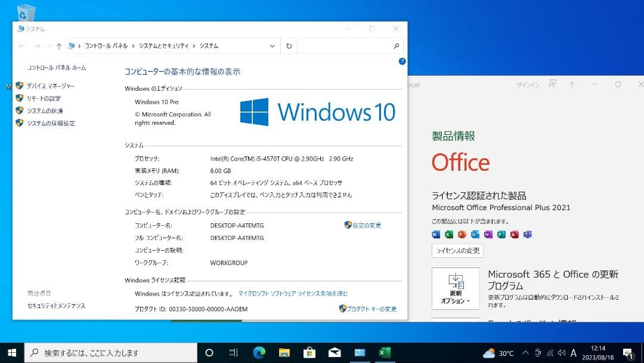Image resolution: width=644 pixels, height=363 pixels.
Task: Open Security and Maintenance link
Action: [x=56, y=306]
